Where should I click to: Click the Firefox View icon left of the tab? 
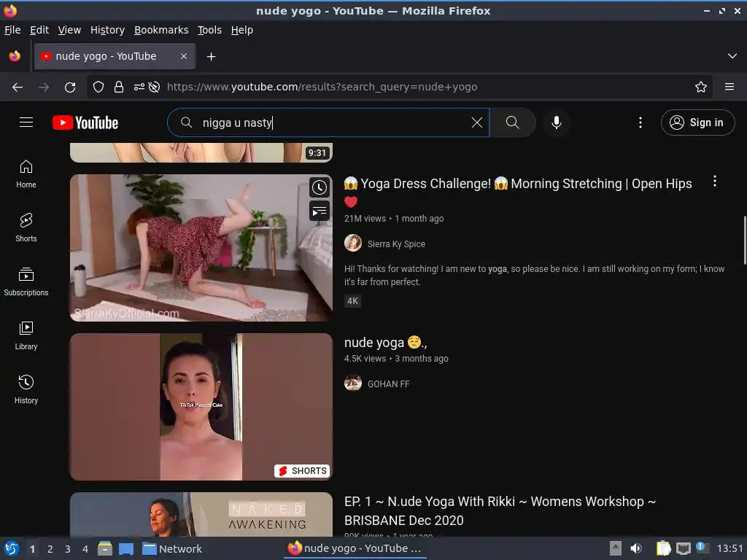pyautogui.click(x=15, y=56)
